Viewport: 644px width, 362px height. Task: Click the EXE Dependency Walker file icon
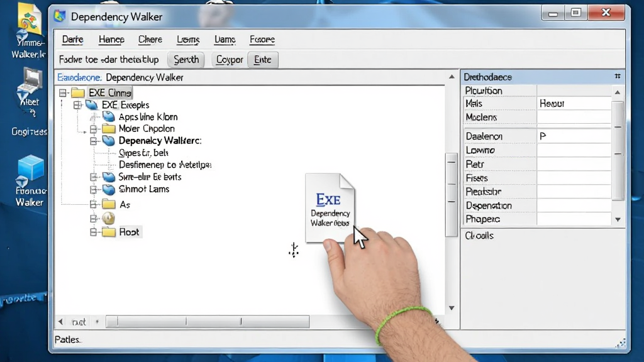pos(330,207)
